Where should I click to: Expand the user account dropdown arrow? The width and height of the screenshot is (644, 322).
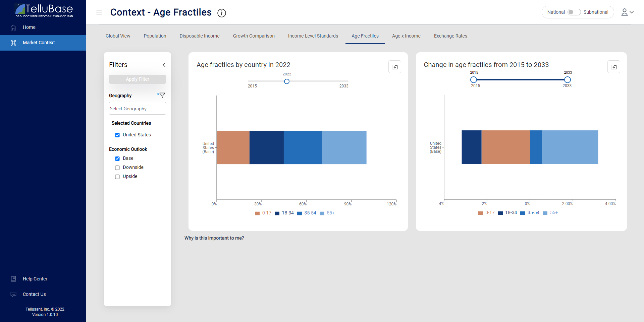point(632,12)
